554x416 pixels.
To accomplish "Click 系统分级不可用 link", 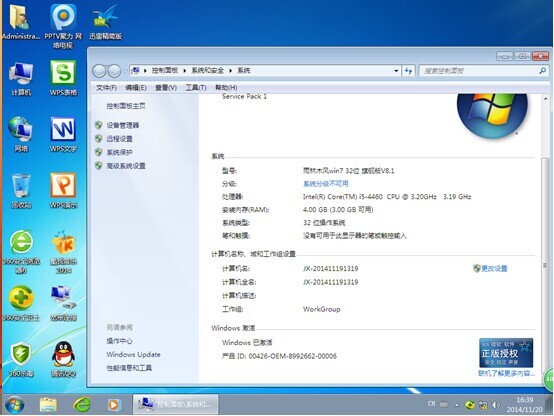I will click(326, 184).
